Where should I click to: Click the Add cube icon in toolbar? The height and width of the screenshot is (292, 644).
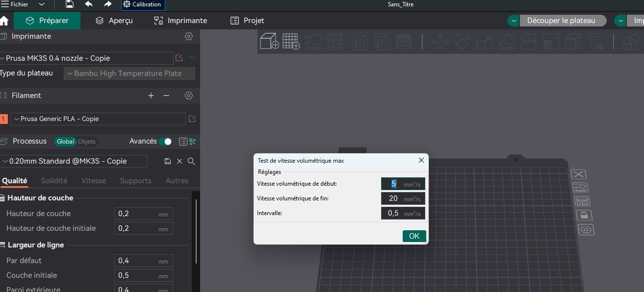(269, 41)
